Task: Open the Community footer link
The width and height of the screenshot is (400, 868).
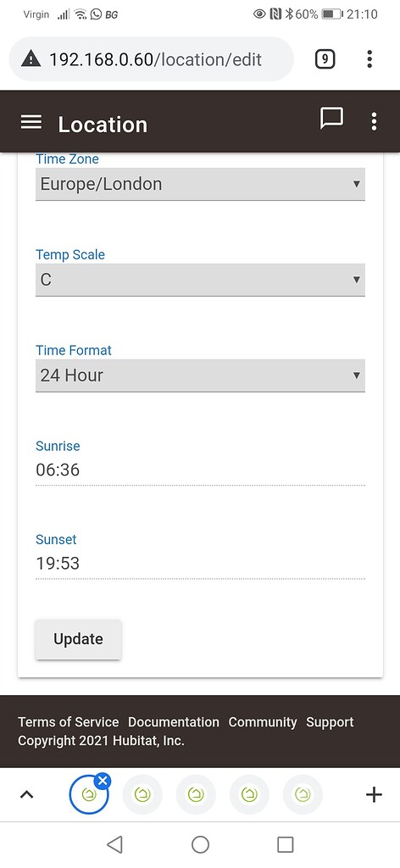Action: pos(263,722)
